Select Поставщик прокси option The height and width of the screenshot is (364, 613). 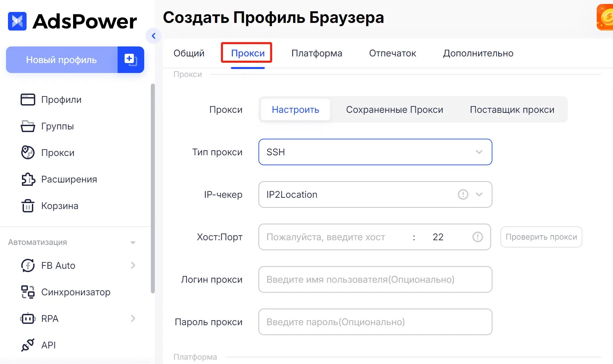point(512,109)
